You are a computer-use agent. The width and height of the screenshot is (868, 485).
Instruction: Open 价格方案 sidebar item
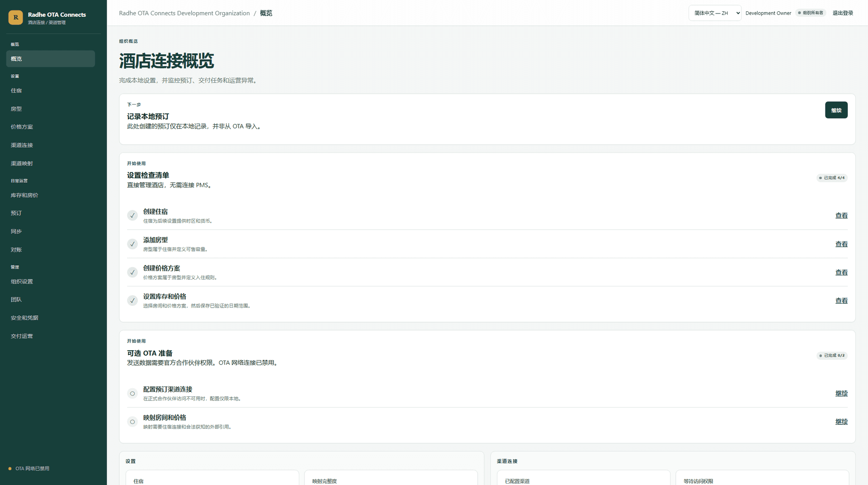[x=51, y=127]
